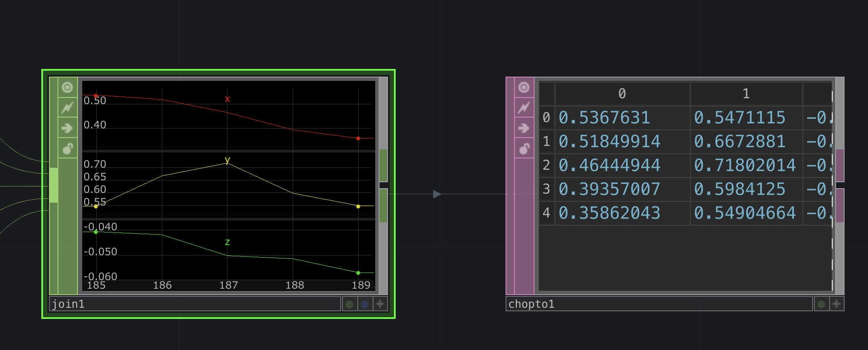Click the join1 multi-input connector
868x350 pixels.
[x=54, y=185]
